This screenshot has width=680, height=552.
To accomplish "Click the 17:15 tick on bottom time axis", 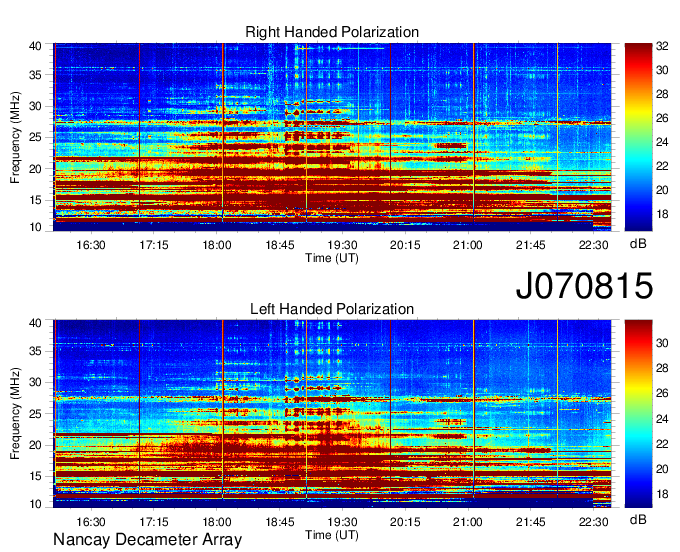I will click(154, 522).
